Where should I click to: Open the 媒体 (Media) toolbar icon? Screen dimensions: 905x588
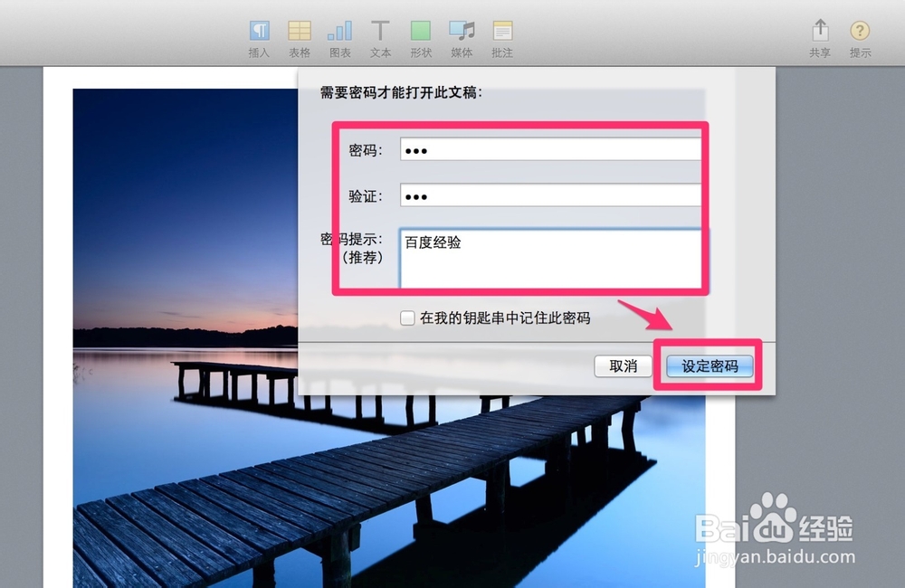[x=462, y=31]
